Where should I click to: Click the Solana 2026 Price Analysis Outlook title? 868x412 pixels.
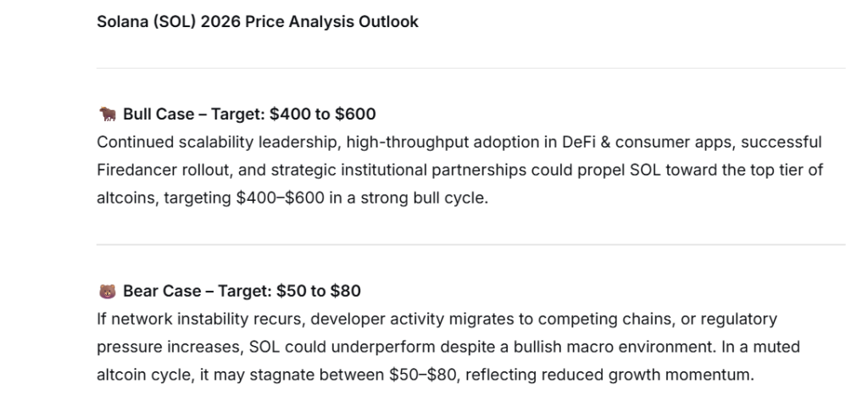coord(257,22)
